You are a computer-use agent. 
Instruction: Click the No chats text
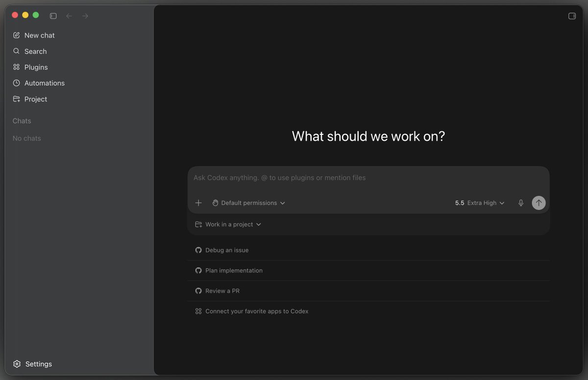pos(26,138)
